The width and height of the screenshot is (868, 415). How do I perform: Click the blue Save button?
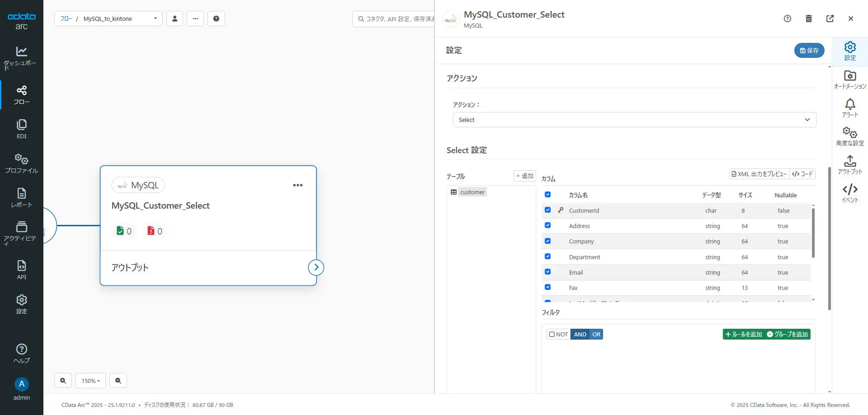[809, 51]
